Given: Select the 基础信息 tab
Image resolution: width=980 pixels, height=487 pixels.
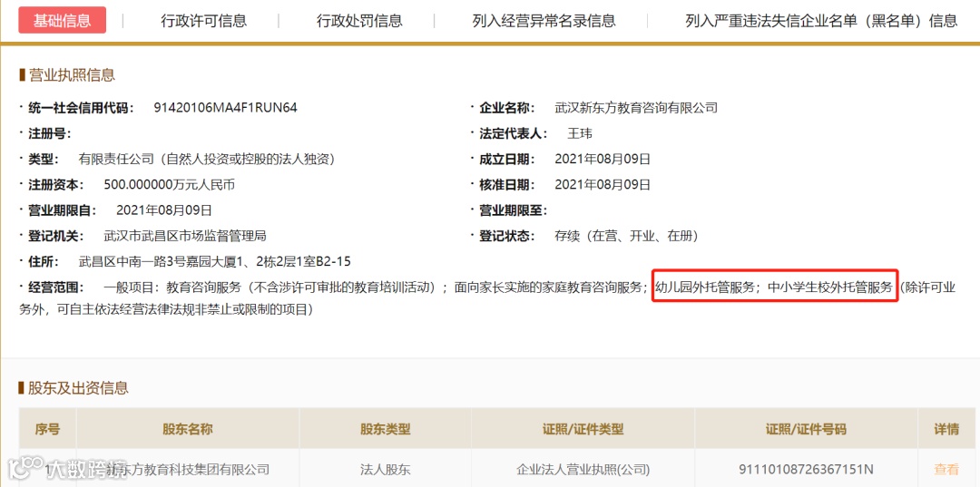Looking at the screenshot, I should (x=62, y=20).
